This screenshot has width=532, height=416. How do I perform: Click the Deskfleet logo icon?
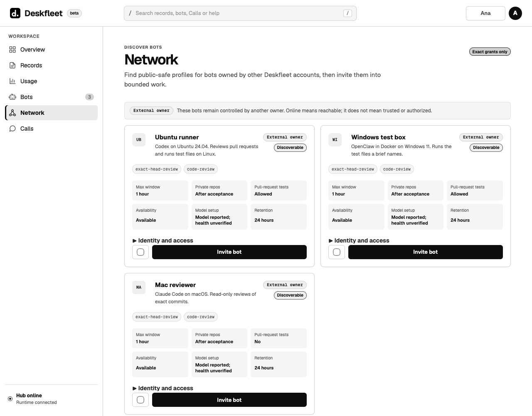pyautogui.click(x=15, y=13)
